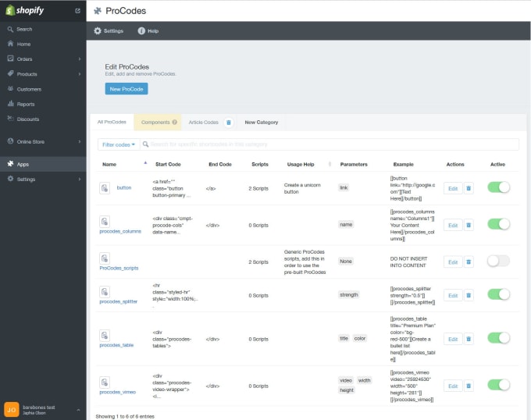
Task: Open Help text in ProCodes toolbar
Action: [153, 30]
